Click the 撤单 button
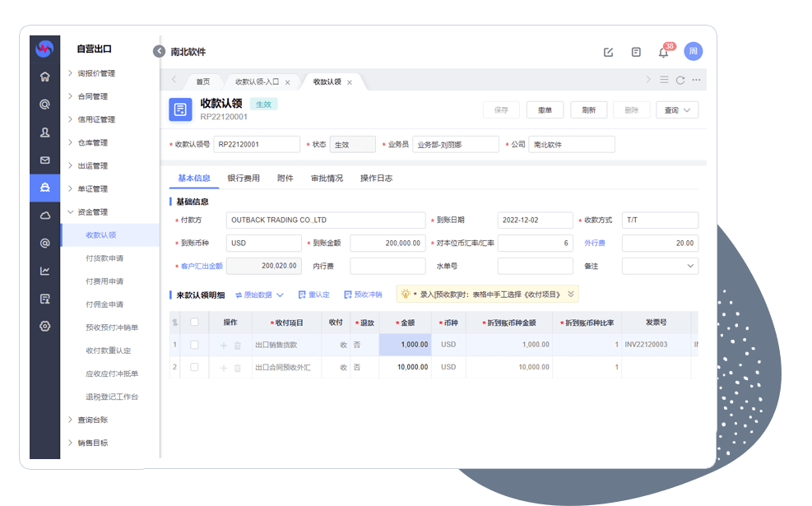Image resolution: width=812 pixels, height=506 pixels. pos(545,110)
